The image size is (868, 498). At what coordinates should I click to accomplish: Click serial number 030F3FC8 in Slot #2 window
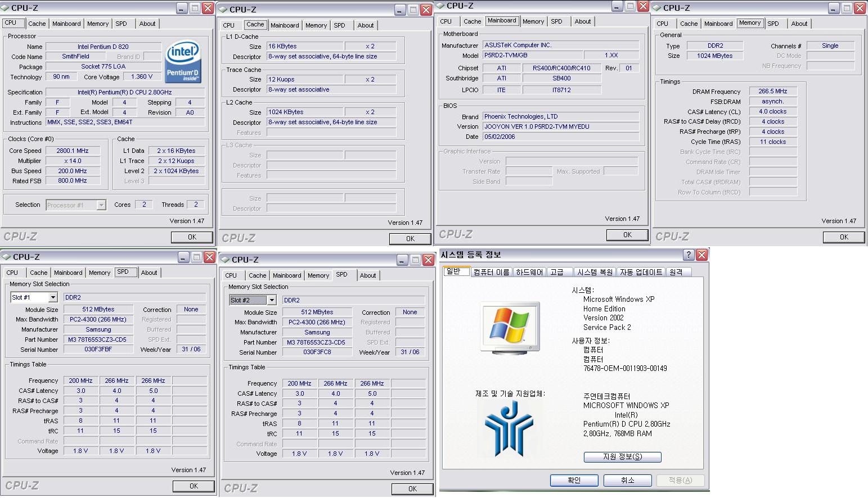[x=317, y=352]
